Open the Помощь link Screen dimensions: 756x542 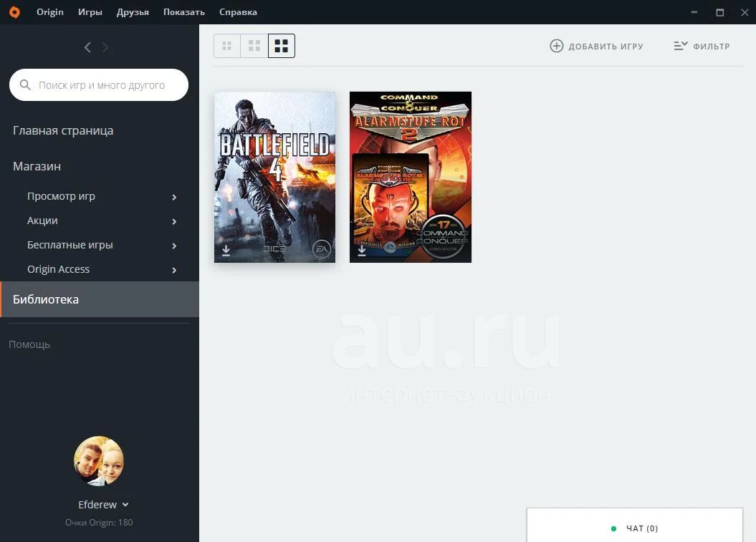click(x=29, y=344)
